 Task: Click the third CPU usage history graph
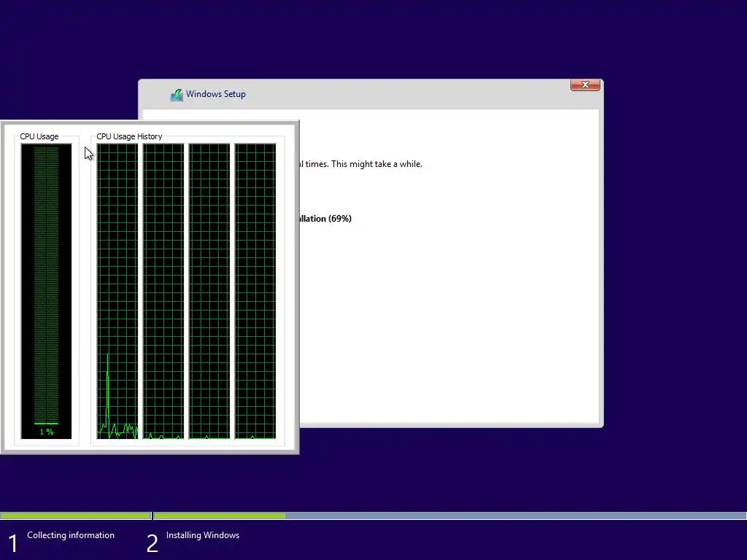(x=209, y=291)
